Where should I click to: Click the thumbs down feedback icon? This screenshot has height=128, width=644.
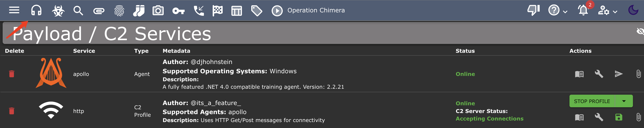pos(534,10)
